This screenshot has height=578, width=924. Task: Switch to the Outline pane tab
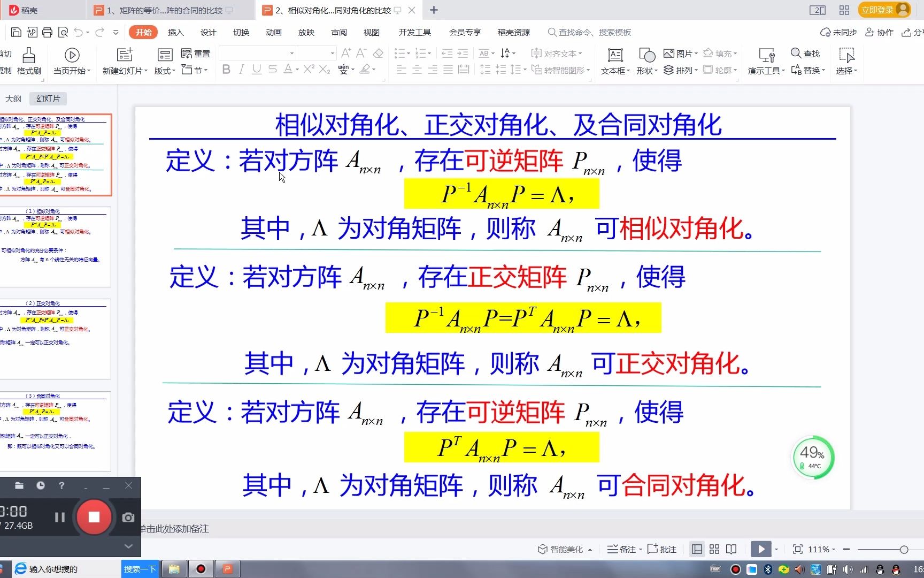pos(13,99)
